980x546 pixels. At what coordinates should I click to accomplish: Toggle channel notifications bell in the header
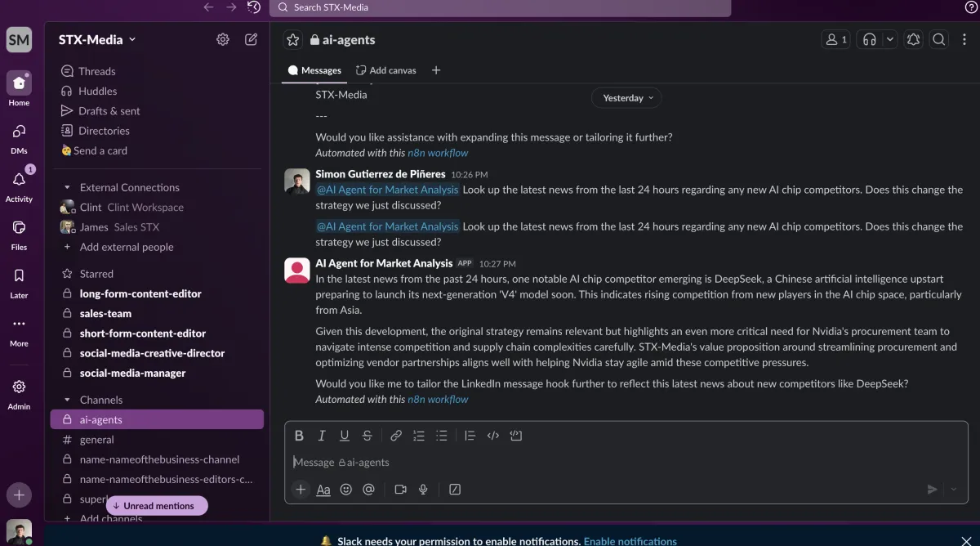(914, 39)
